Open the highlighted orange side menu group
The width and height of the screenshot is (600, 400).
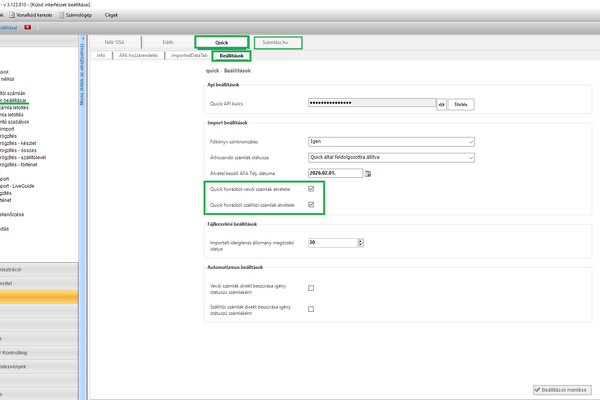[x=39, y=297]
